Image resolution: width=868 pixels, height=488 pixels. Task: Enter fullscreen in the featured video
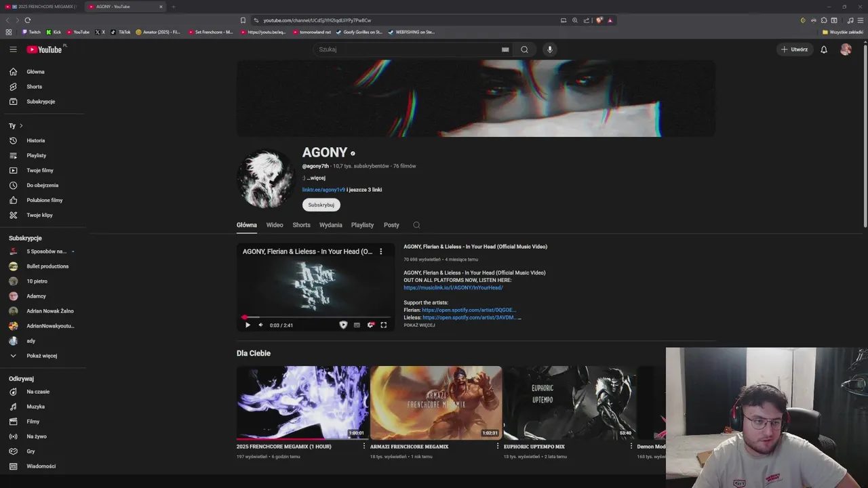[384, 325]
